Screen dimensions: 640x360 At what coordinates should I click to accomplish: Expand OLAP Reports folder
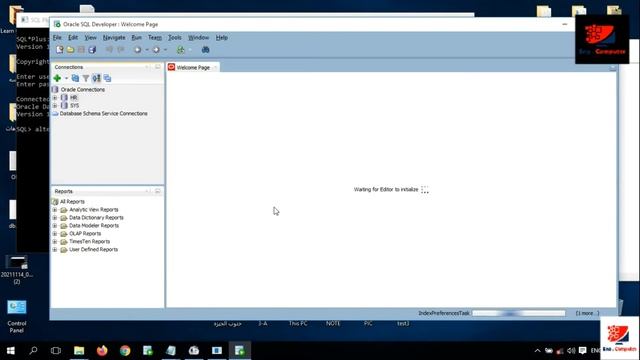tap(55, 233)
